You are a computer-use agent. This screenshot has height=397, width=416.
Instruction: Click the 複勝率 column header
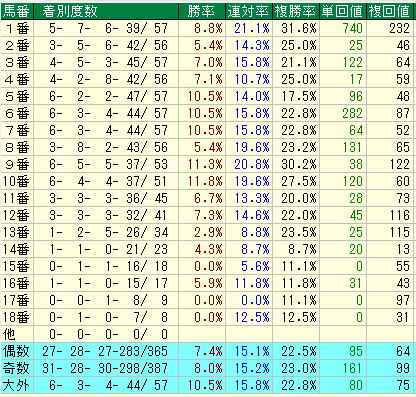point(296,11)
